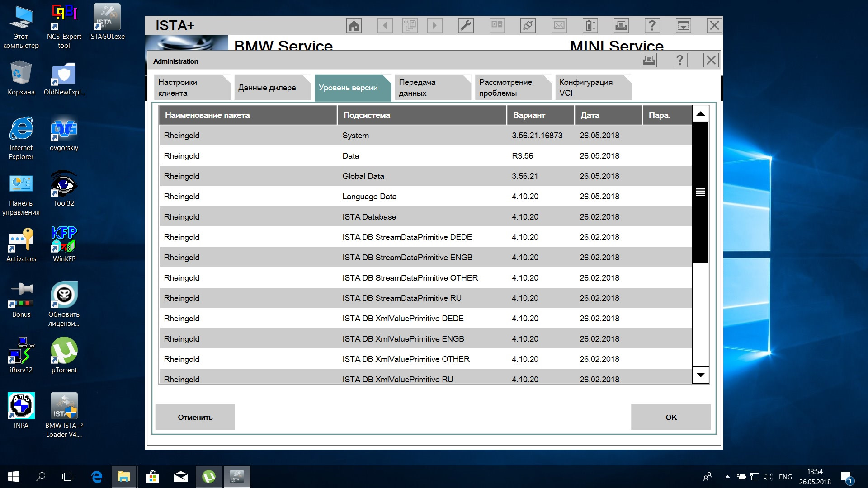The image size is (868, 488).
Task: Click scrollbar up arrow in version table
Action: pos(700,113)
